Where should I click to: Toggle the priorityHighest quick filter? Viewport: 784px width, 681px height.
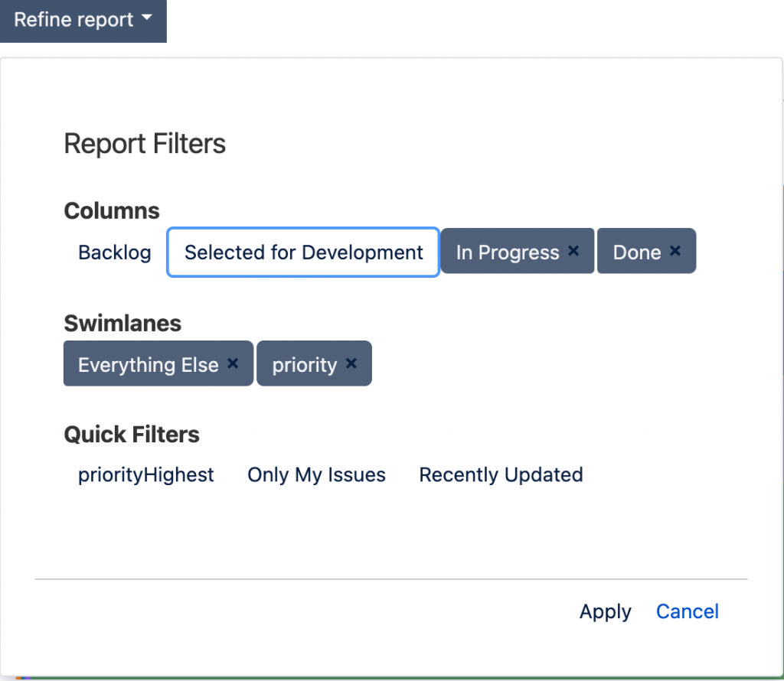[x=146, y=475]
